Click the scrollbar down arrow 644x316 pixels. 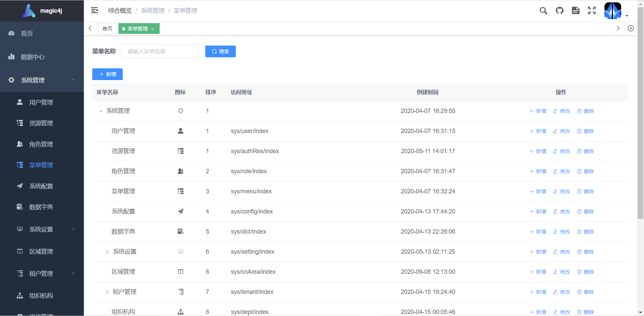coord(640,313)
